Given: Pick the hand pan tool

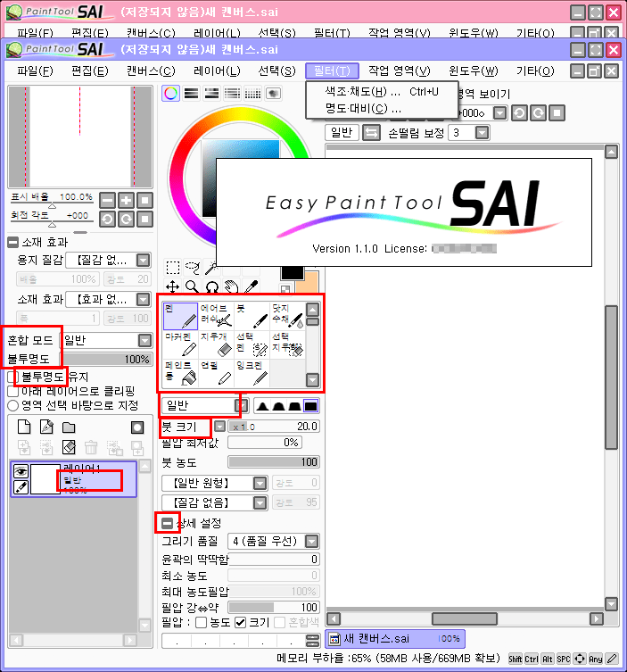Looking at the screenshot, I should point(231,286).
